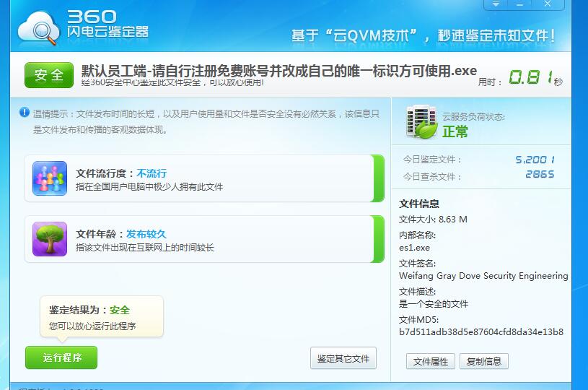Image resolution: width=588 pixels, height=390 pixels.
Task: Run the program with 运行程序 button
Action: [61, 357]
